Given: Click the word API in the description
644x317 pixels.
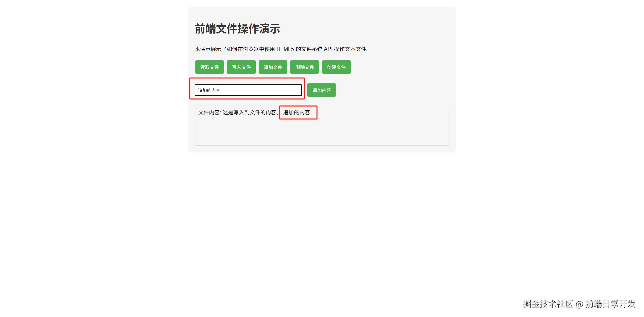Looking at the screenshot, I should click(328, 49).
